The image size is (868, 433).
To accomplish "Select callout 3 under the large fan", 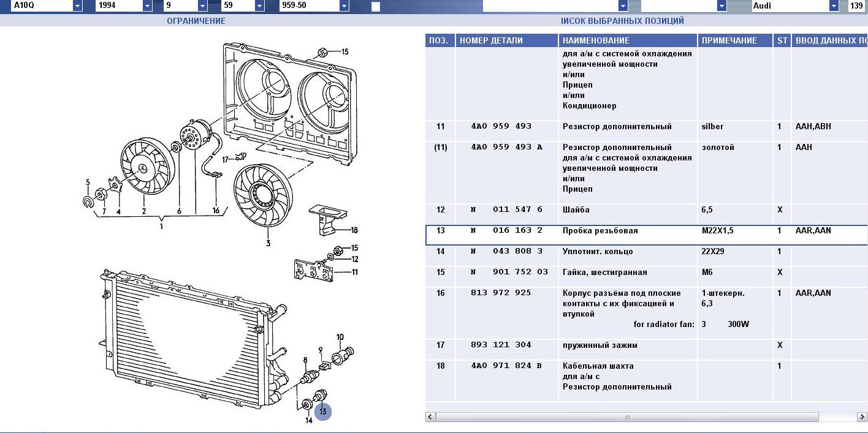I will [268, 244].
